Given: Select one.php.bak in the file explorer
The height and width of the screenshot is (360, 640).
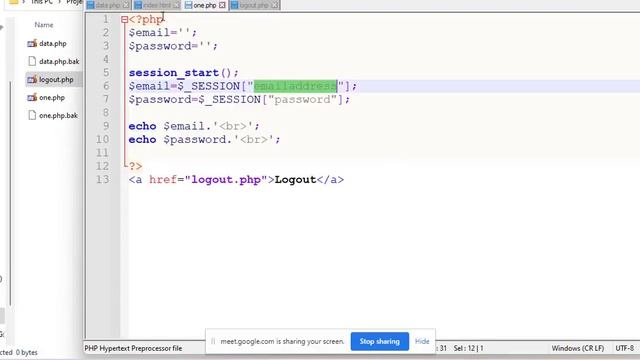Looking at the screenshot, I should [x=58, y=116].
